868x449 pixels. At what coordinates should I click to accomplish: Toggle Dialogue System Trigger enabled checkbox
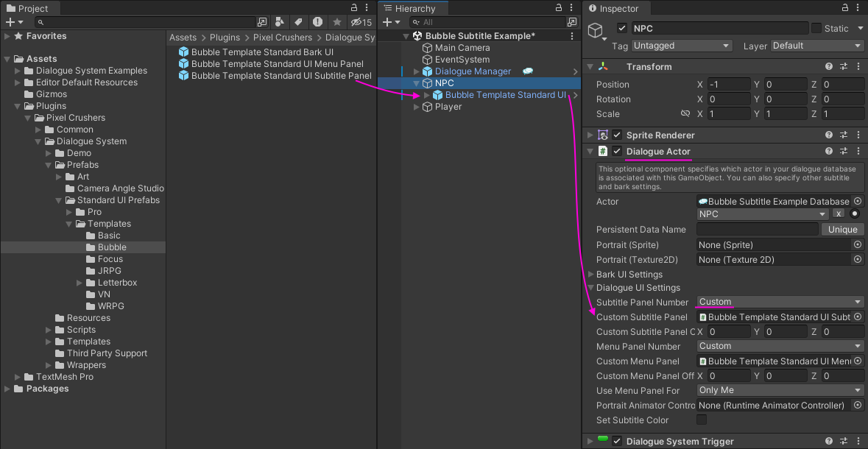(x=617, y=441)
